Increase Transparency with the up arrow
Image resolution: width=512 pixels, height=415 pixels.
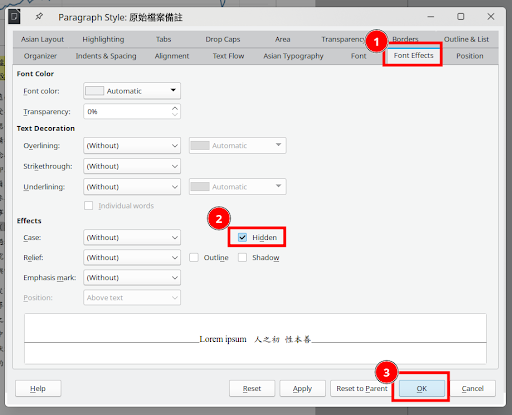tap(175, 108)
